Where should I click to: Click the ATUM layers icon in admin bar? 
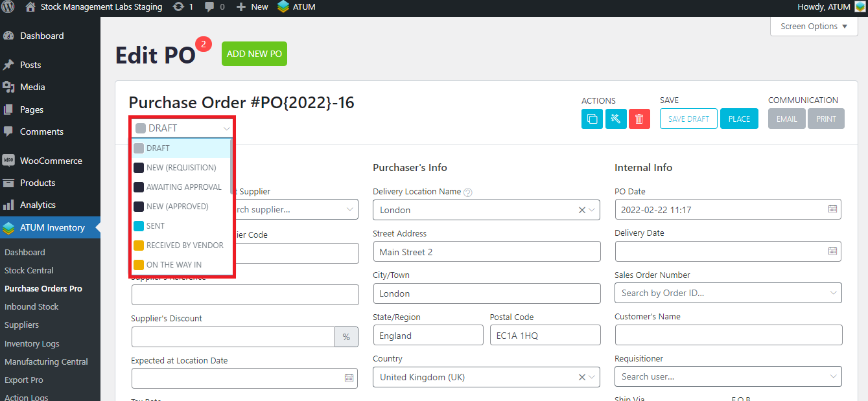tap(283, 7)
